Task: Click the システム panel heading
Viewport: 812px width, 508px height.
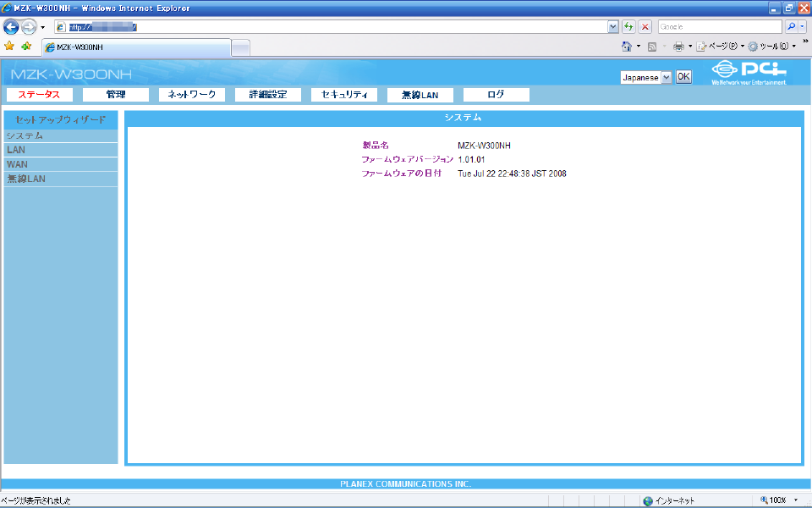Action: click(463, 119)
